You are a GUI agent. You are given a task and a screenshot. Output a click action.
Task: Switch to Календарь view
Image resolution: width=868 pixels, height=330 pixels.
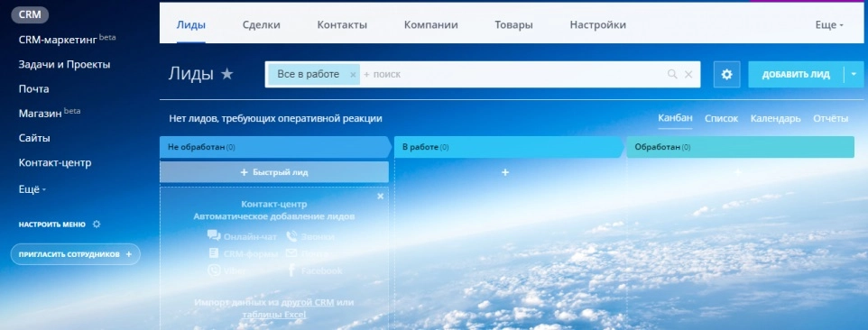click(776, 118)
